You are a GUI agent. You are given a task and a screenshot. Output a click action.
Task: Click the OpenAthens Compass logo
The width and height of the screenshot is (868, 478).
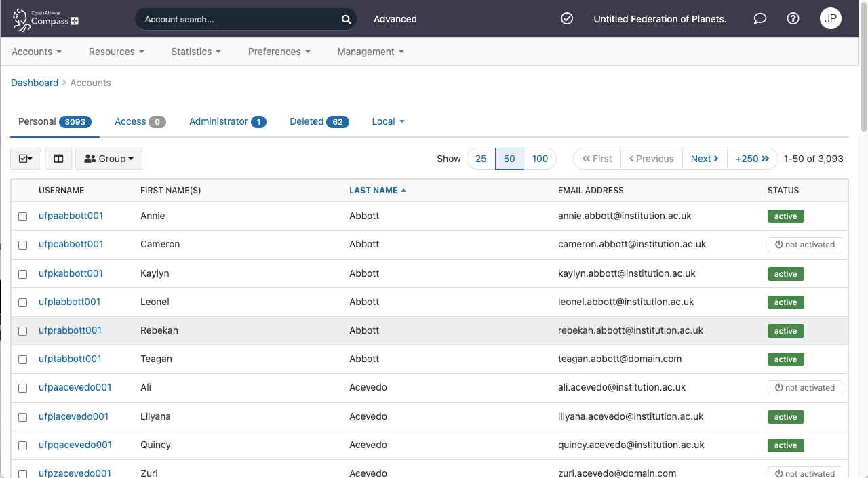[46, 19]
